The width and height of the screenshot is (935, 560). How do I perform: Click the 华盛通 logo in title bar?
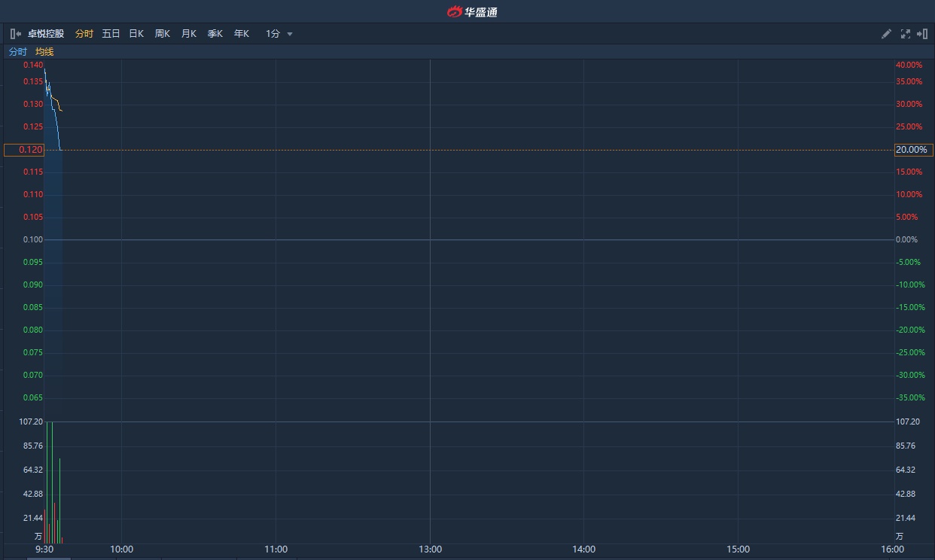472,11
